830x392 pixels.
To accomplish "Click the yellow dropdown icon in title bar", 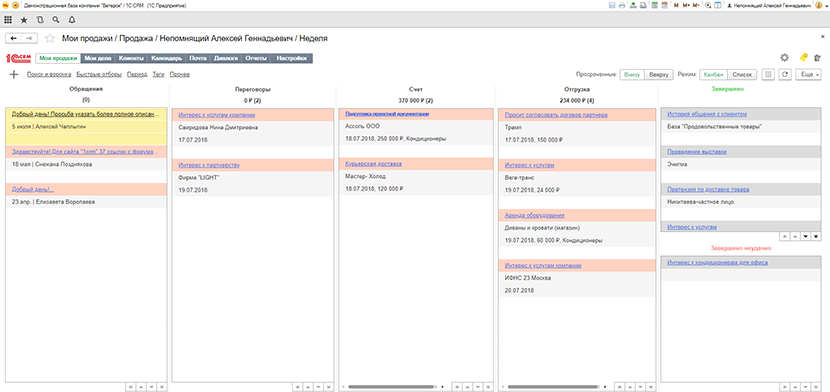I will point(15,5).
